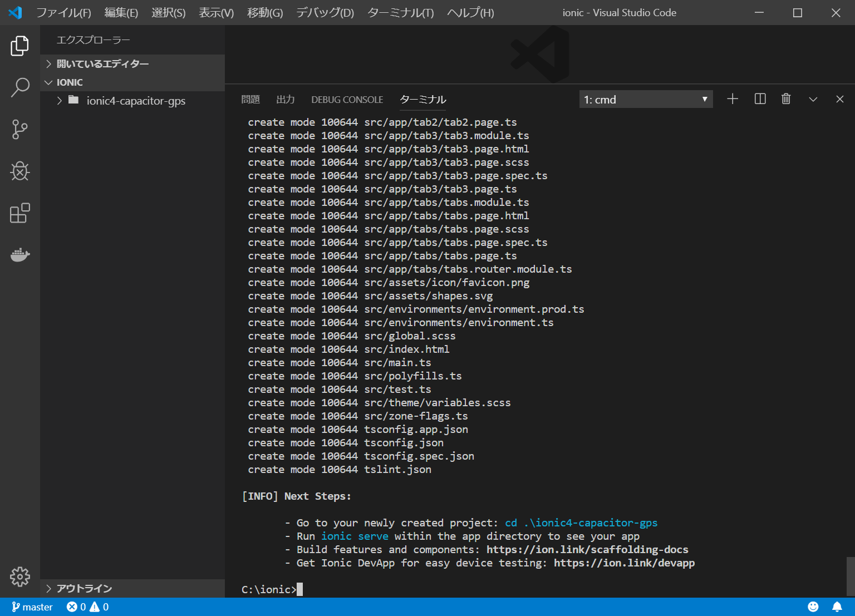
Task: Open the Debug view bug icon
Action: pos(19,171)
